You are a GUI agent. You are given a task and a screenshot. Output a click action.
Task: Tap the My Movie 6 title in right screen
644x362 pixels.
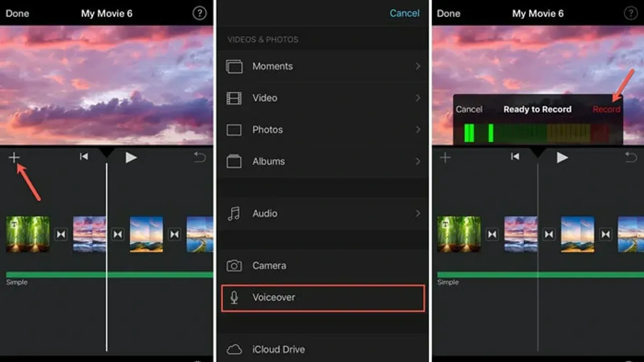[538, 13]
